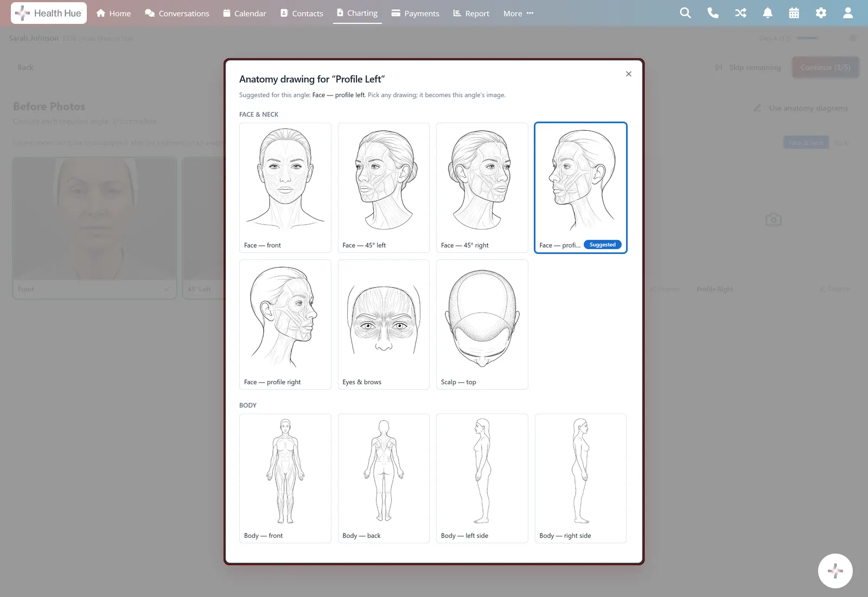The height and width of the screenshot is (597, 868).
Task: Select the Face — profile right drawing
Action: (x=285, y=324)
